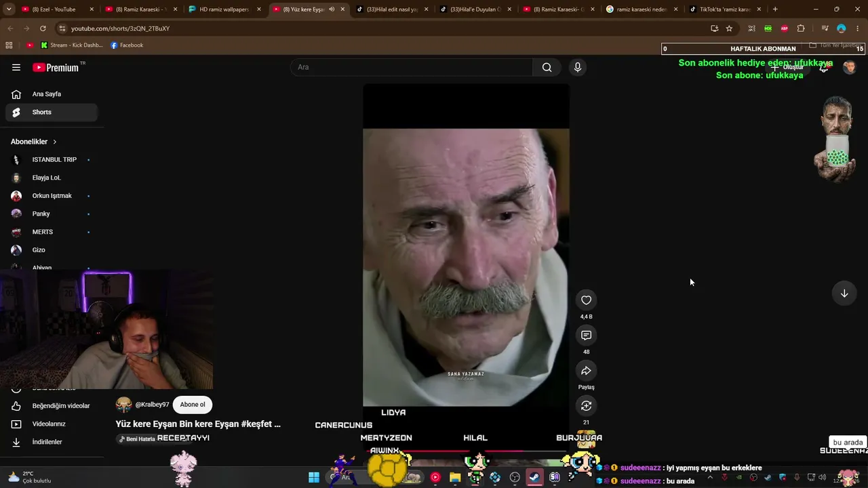Open the ABP ad blocker extension
This screenshot has height=488, width=868.
click(785, 28)
